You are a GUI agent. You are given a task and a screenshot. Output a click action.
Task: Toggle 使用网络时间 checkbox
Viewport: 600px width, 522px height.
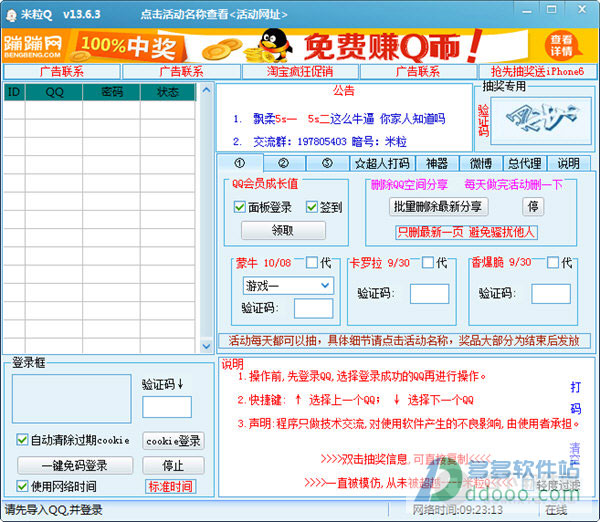22,486
